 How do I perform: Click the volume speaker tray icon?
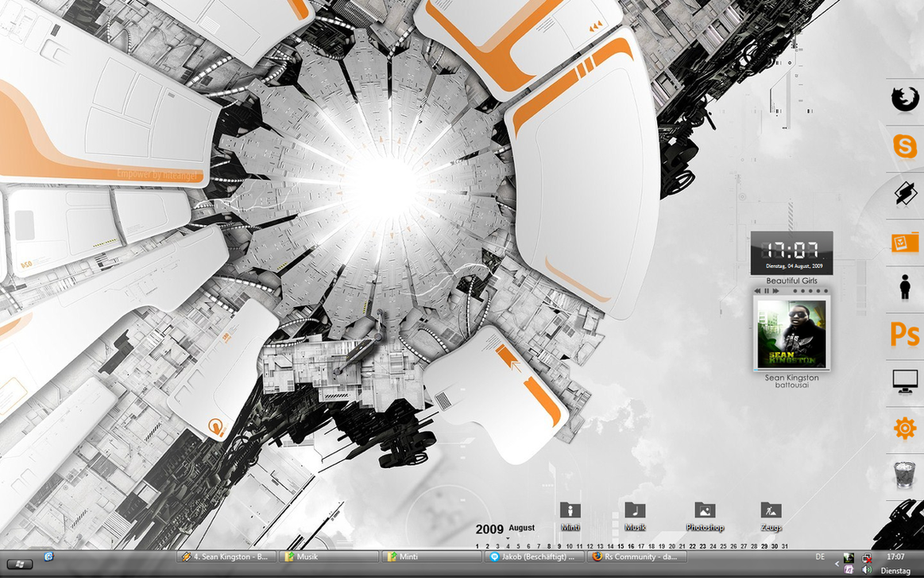(866, 570)
